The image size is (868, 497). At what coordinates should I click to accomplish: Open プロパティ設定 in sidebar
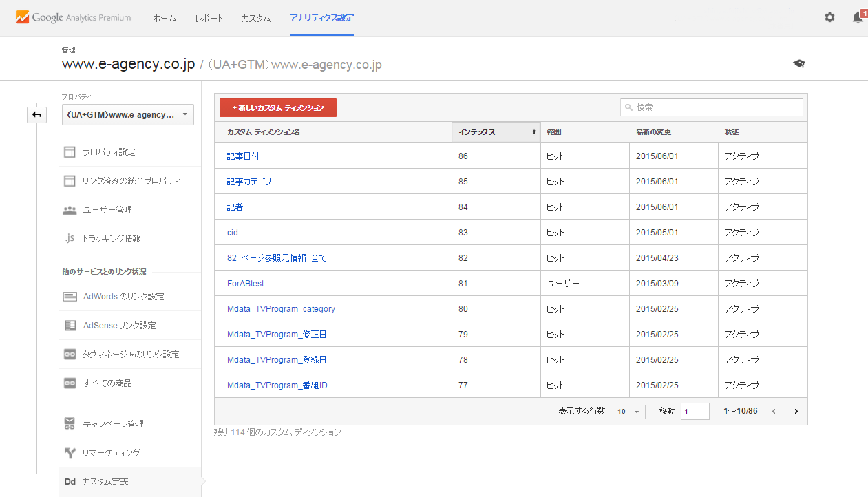109,152
